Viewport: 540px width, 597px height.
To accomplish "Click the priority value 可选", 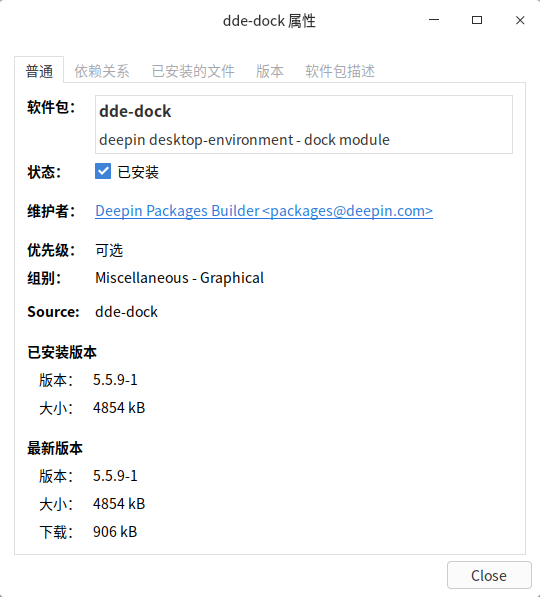I will tap(109, 250).
